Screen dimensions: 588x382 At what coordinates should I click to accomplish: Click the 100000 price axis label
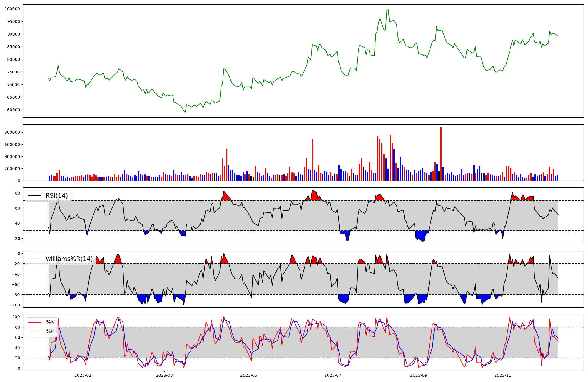tap(12, 9)
